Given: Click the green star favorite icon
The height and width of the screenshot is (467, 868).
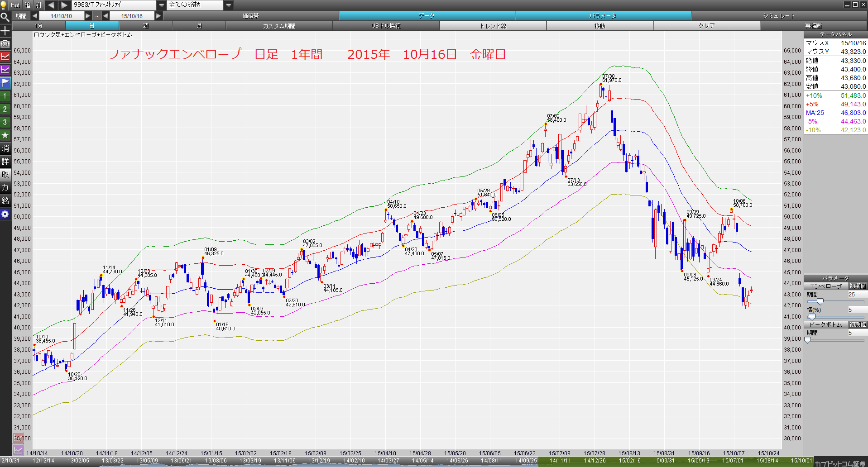Looking at the screenshot, I should (x=5, y=135).
